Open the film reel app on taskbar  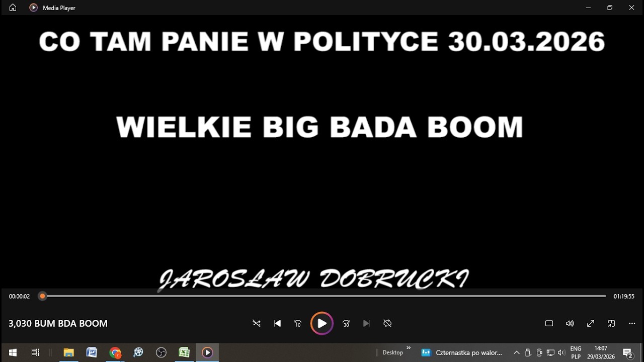[138, 352]
